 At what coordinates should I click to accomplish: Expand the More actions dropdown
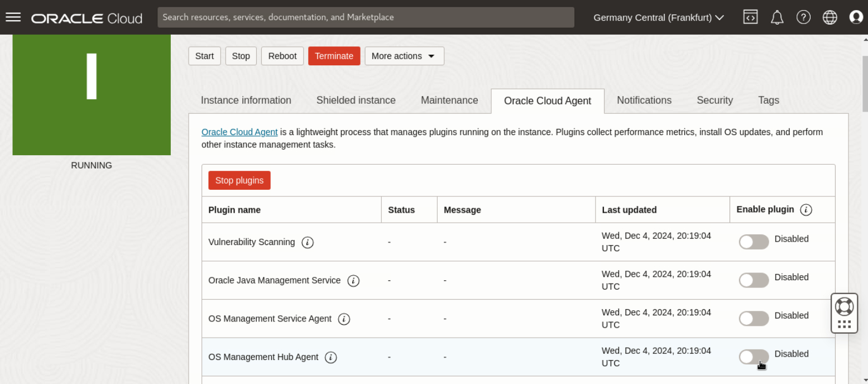[x=404, y=56]
